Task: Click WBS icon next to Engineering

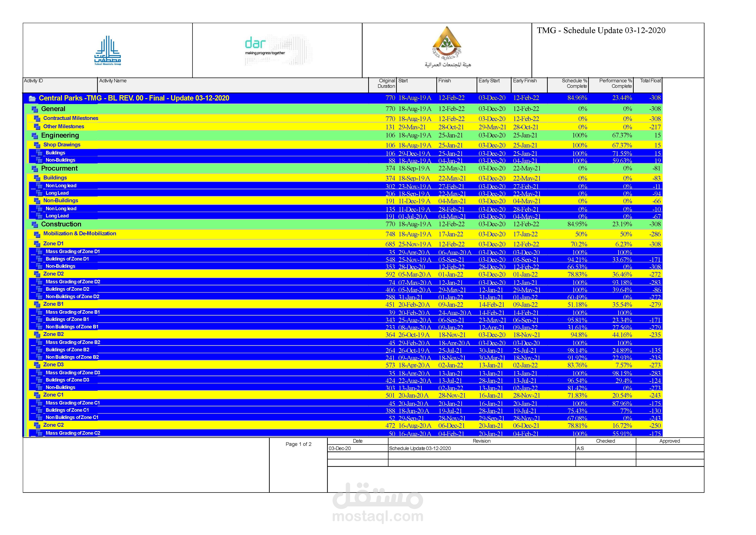Action: 35,136
